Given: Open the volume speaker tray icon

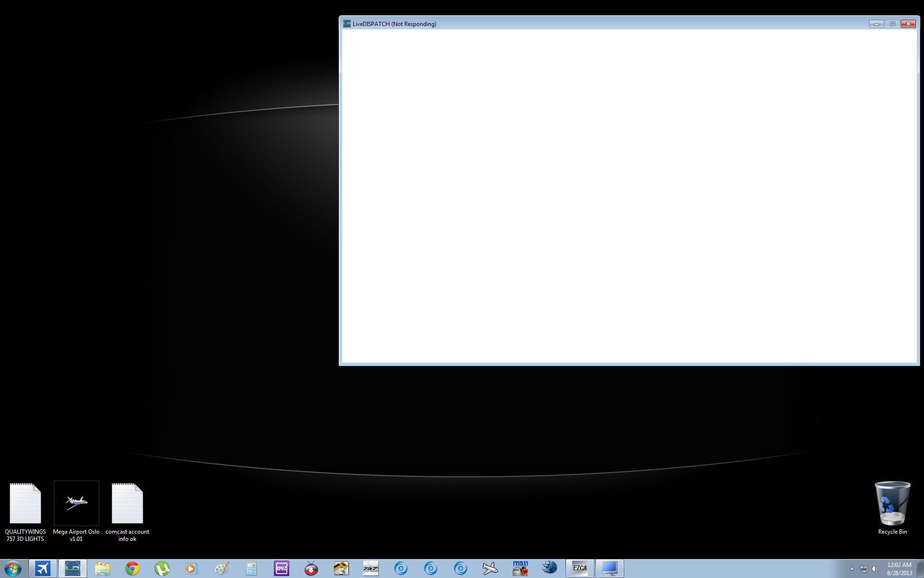Looking at the screenshot, I should (x=875, y=569).
